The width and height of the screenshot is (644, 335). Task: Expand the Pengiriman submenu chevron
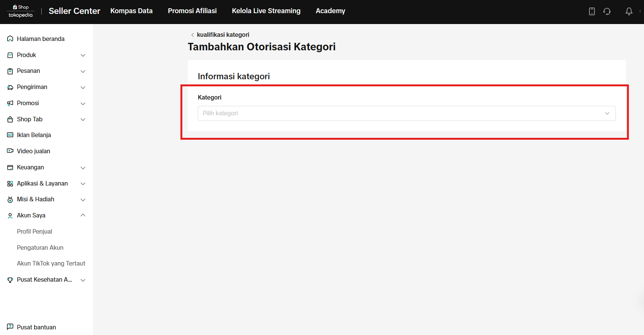click(83, 88)
